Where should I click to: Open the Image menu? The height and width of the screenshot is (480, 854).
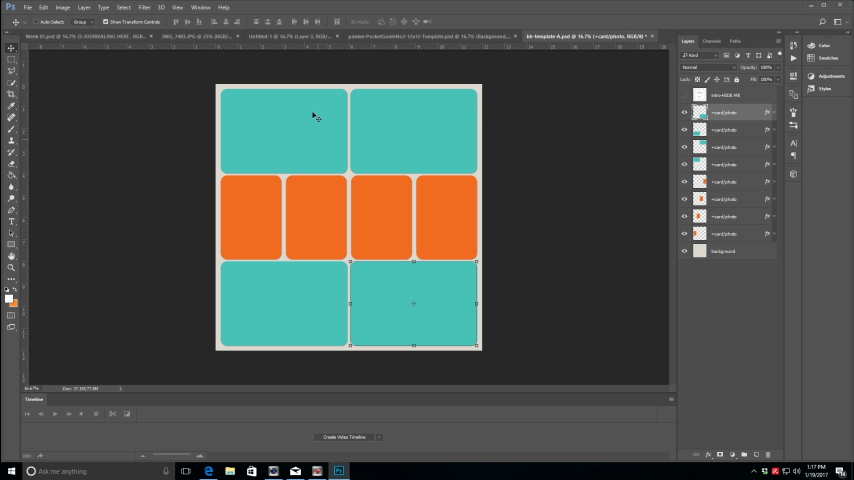pyautogui.click(x=63, y=8)
